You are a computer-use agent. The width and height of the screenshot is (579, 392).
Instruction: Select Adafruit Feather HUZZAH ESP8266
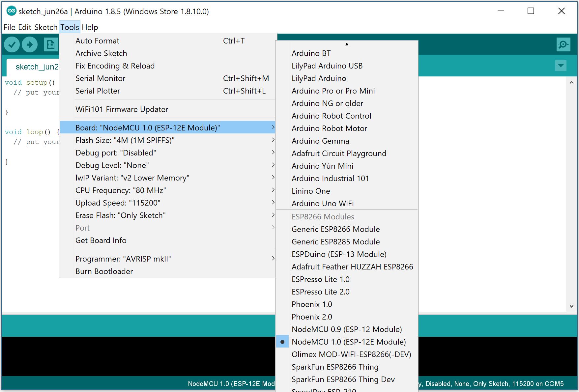347,266
